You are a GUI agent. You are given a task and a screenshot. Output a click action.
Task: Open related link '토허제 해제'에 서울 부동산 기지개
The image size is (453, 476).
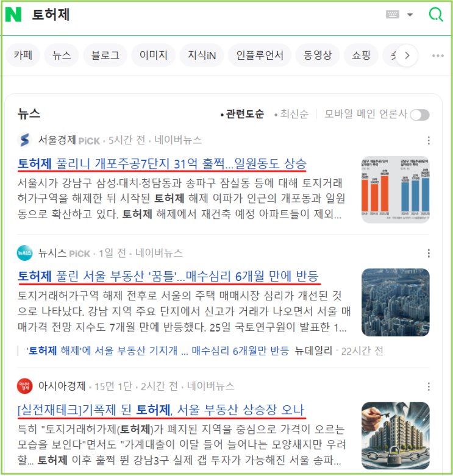click(157, 351)
